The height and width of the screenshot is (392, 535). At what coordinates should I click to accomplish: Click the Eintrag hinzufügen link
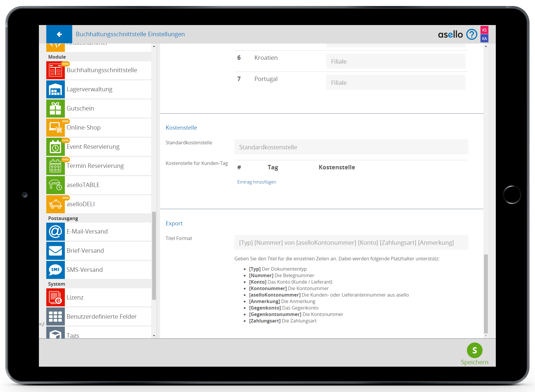tap(256, 182)
